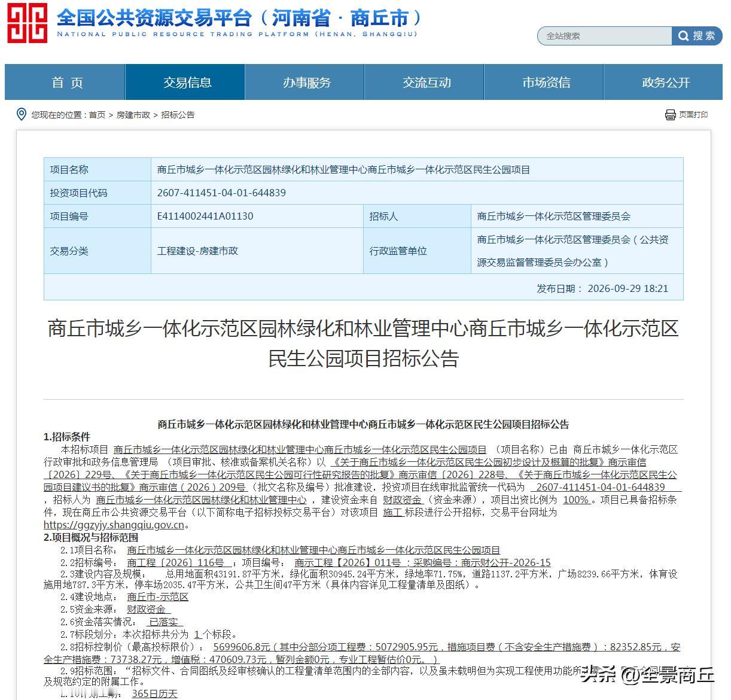The image size is (731, 700).
Task: Click the 1.招标条件 section heading
Action: [x=67, y=437]
